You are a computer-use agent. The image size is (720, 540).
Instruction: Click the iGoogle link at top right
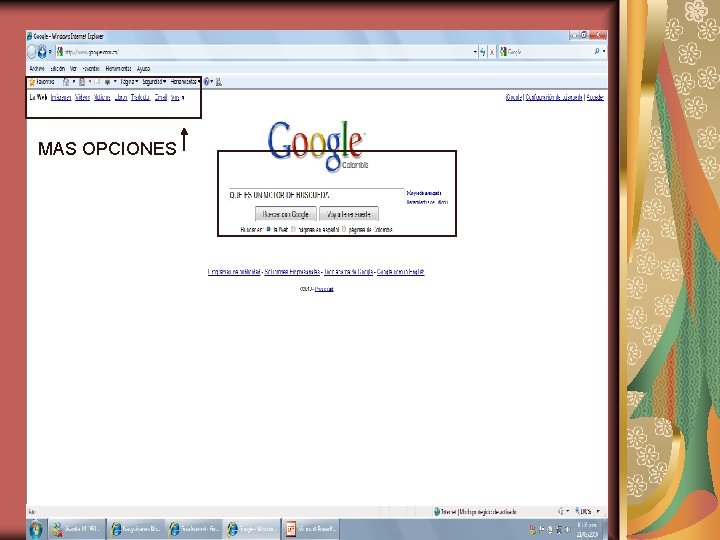[514, 97]
